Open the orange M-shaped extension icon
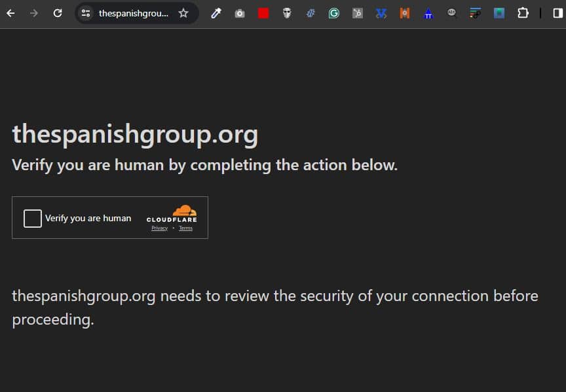This screenshot has height=392, width=566. (405, 13)
